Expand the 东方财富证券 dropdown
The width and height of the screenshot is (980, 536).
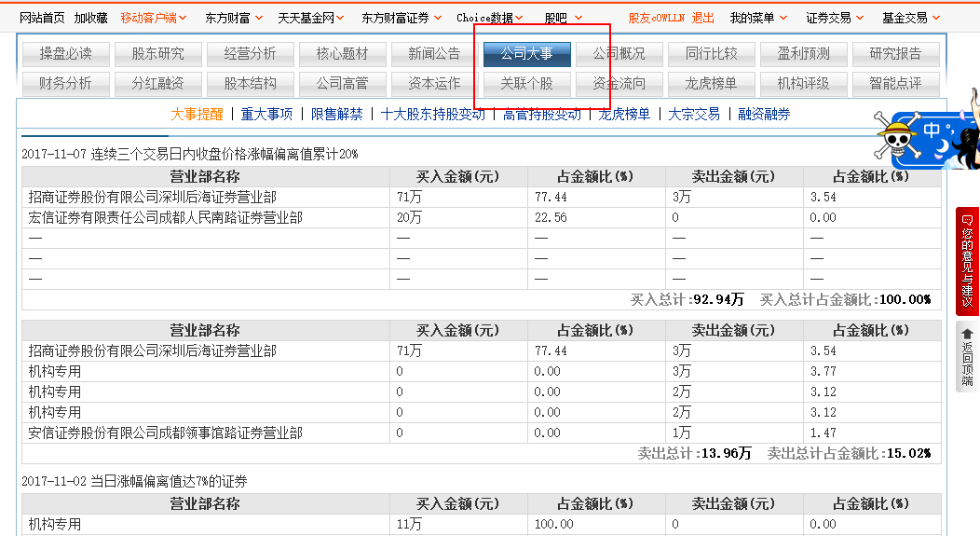[402, 18]
